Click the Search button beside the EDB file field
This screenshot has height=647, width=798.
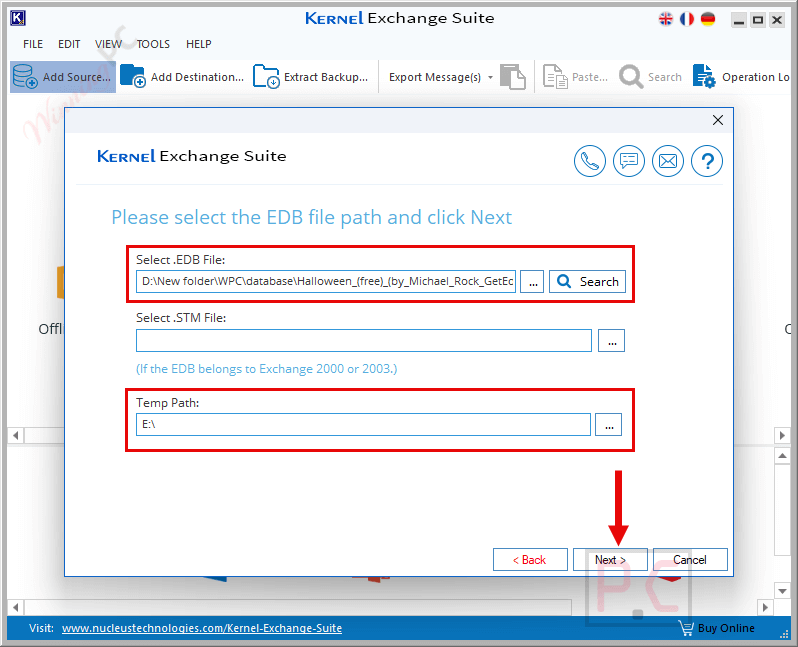coord(587,282)
